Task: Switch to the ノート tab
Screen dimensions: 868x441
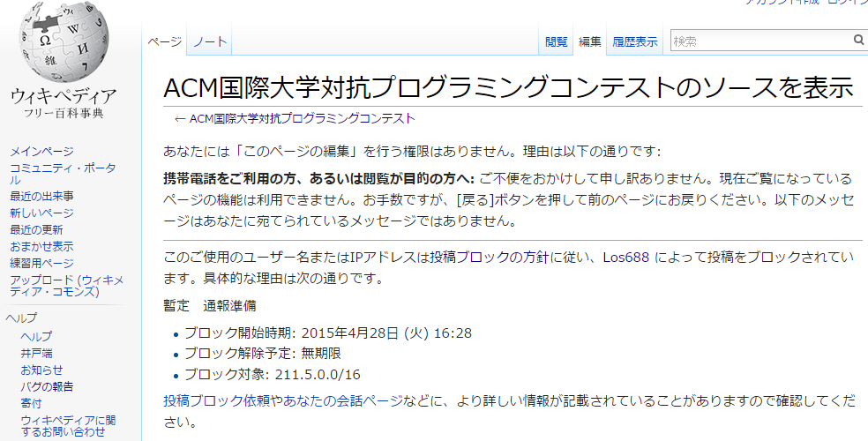Action: tap(210, 41)
